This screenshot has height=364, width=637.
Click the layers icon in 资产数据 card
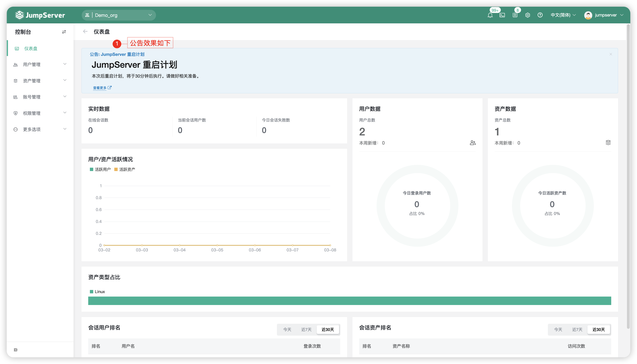[x=608, y=142]
